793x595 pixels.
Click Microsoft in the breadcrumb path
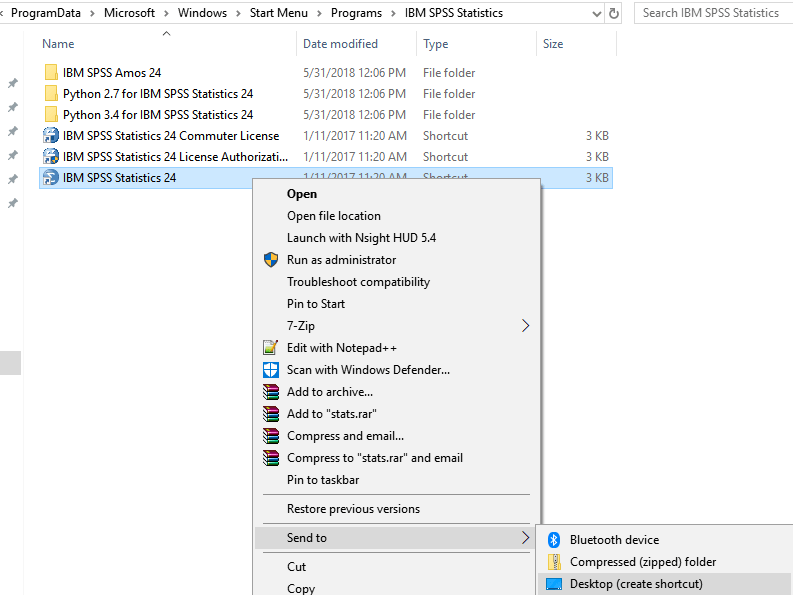click(x=129, y=13)
